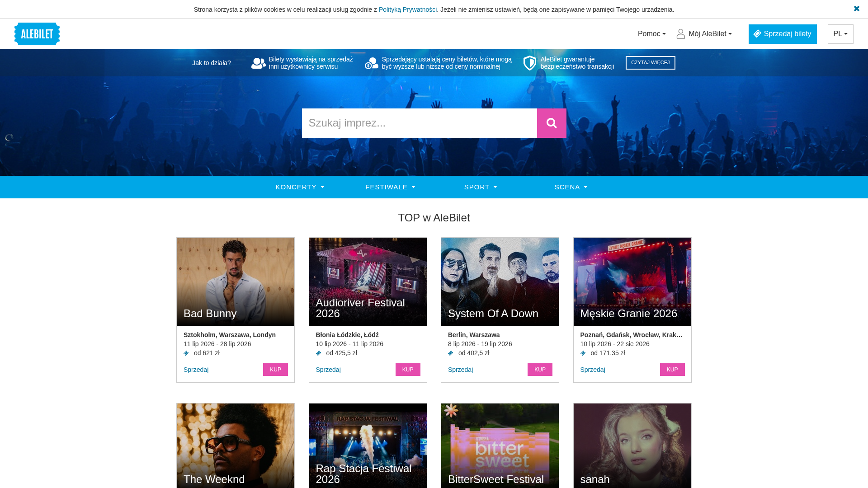Viewport: 868px width, 488px height.
Task: Open the PL language selector
Action: [x=840, y=34]
